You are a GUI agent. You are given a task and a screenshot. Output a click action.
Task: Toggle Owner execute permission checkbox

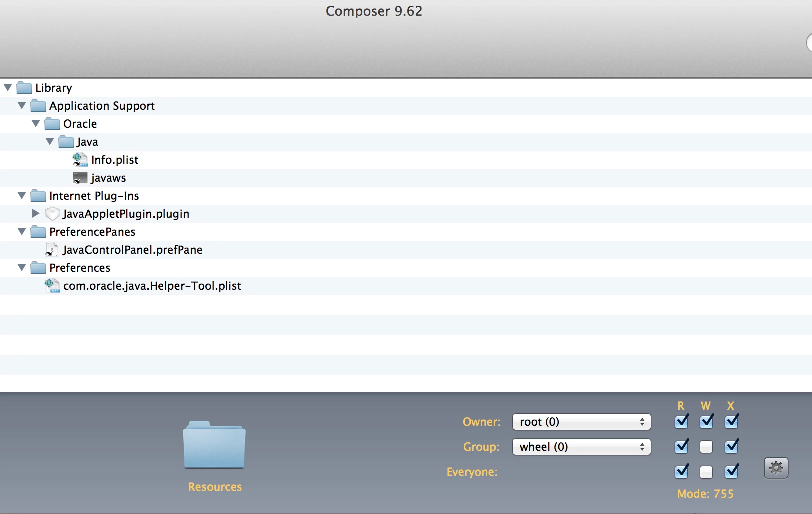coord(731,422)
